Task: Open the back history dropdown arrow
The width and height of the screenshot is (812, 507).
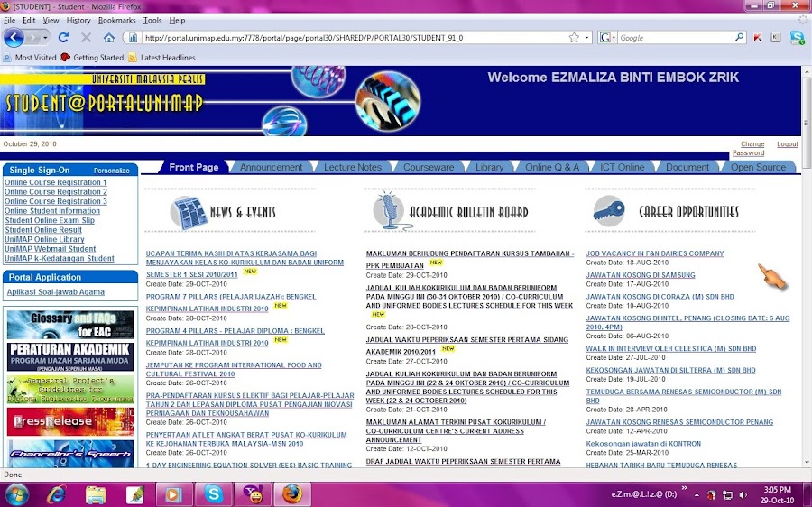Action: (45, 38)
